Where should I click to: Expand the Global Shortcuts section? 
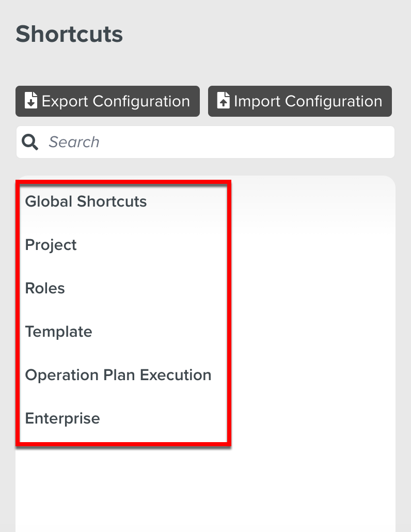(86, 201)
